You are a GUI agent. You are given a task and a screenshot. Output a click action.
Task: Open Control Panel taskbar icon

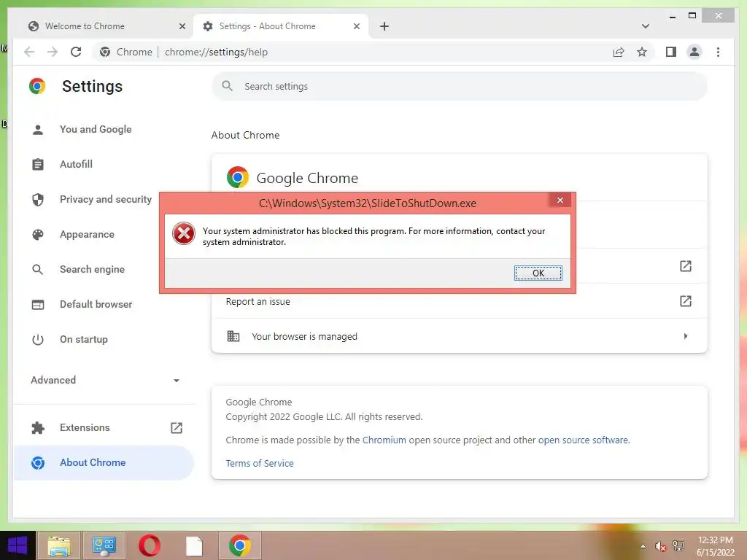pos(104,545)
